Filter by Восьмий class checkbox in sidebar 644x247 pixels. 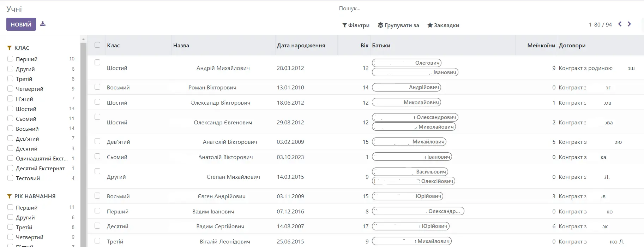tap(10, 128)
